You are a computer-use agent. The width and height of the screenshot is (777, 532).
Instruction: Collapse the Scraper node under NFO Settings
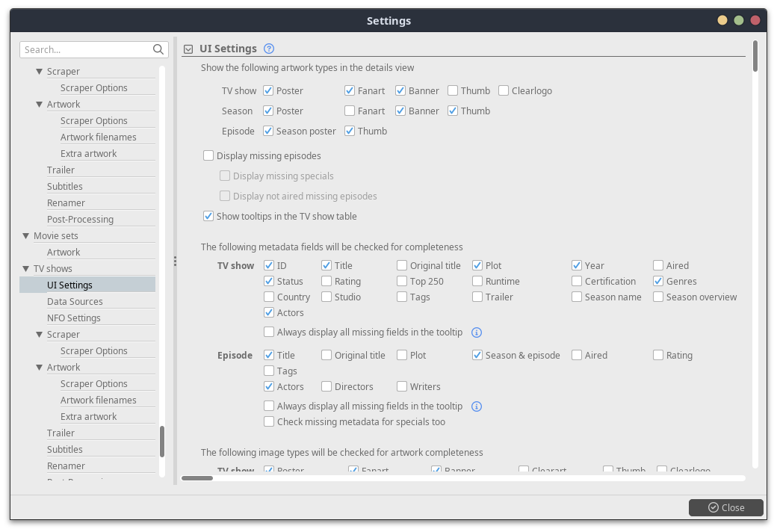point(39,335)
